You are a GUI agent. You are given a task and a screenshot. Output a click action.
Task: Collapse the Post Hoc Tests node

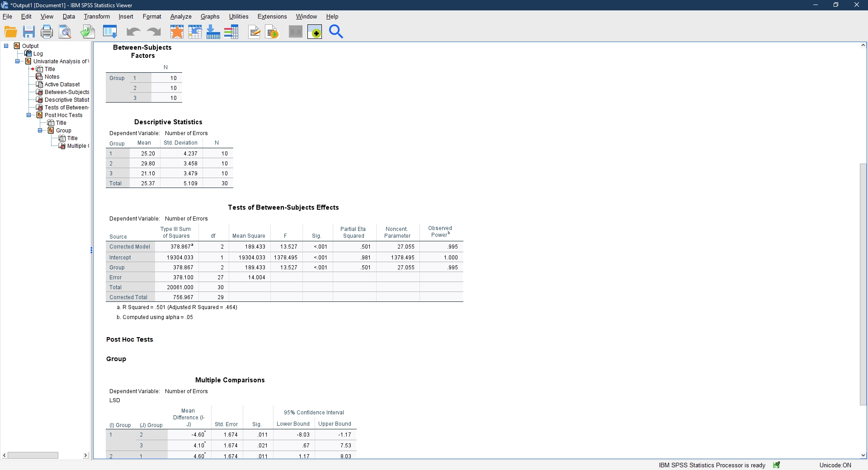pyautogui.click(x=29, y=115)
